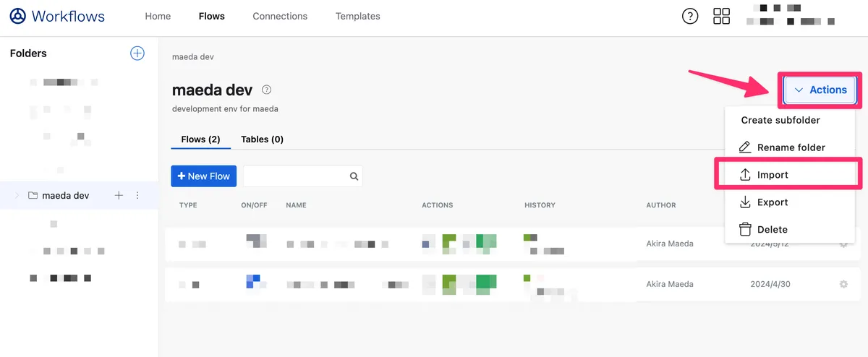The image size is (868, 357).
Task: Click the search magnifier icon
Action: point(354,176)
